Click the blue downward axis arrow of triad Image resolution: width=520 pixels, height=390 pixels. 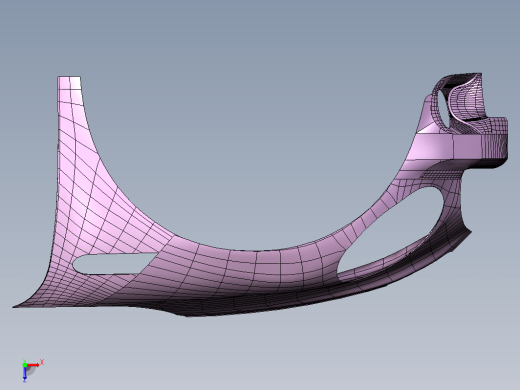click(25, 374)
